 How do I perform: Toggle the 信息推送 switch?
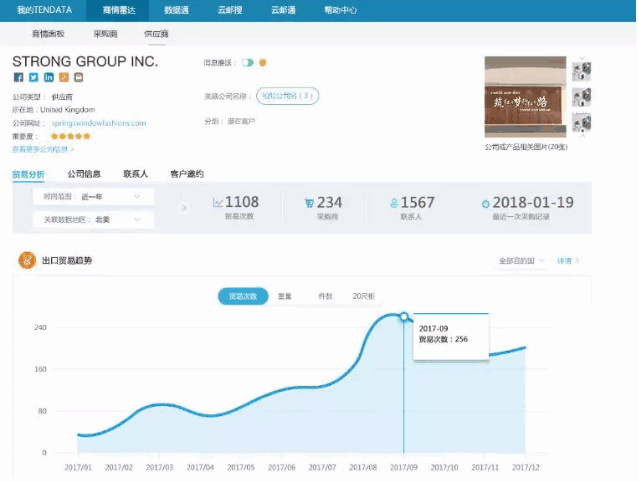247,63
